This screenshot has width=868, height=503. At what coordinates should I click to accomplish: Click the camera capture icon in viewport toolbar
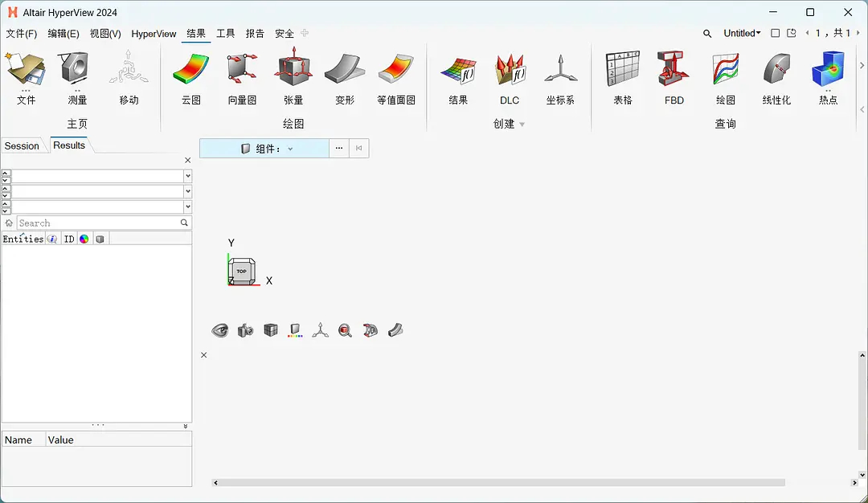pos(245,330)
